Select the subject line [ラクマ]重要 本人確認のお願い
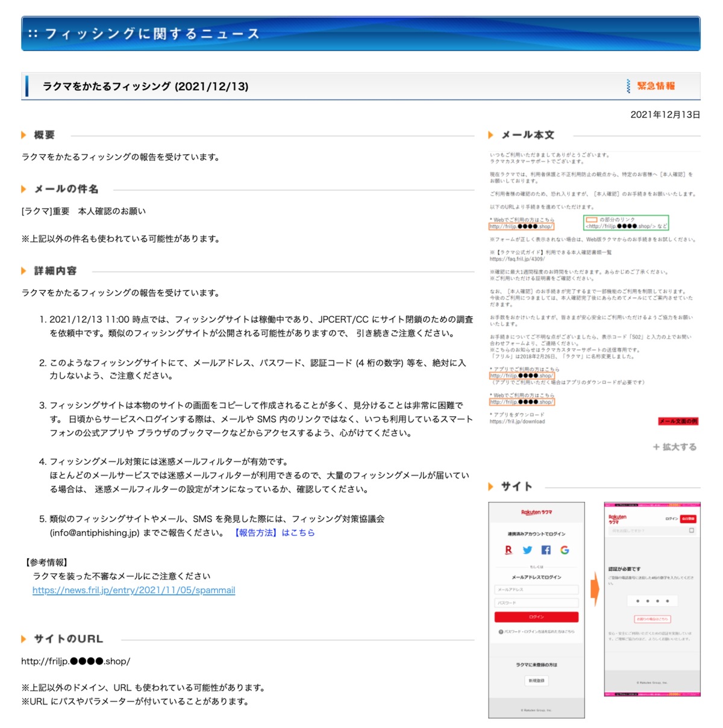 point(84,211)
